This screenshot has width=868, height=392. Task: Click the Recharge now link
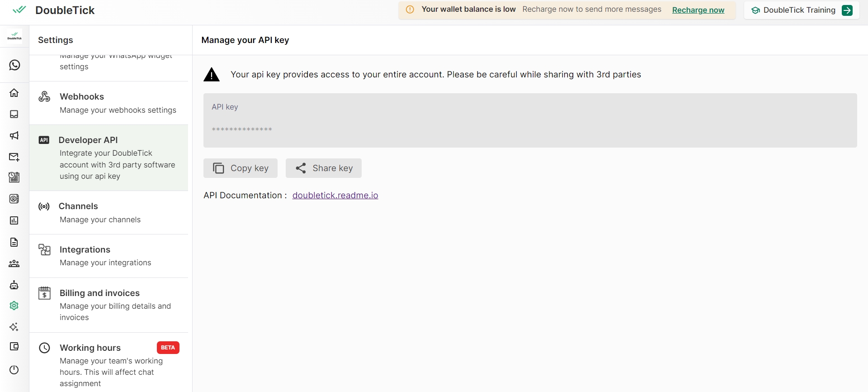(x=698, y=10)
